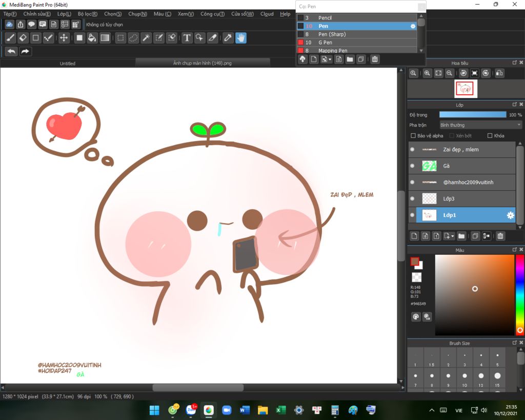This screenshot has width=525, height=420.
Task: Click the export/share icon in toolbar
Action: [x=21, y=25]
